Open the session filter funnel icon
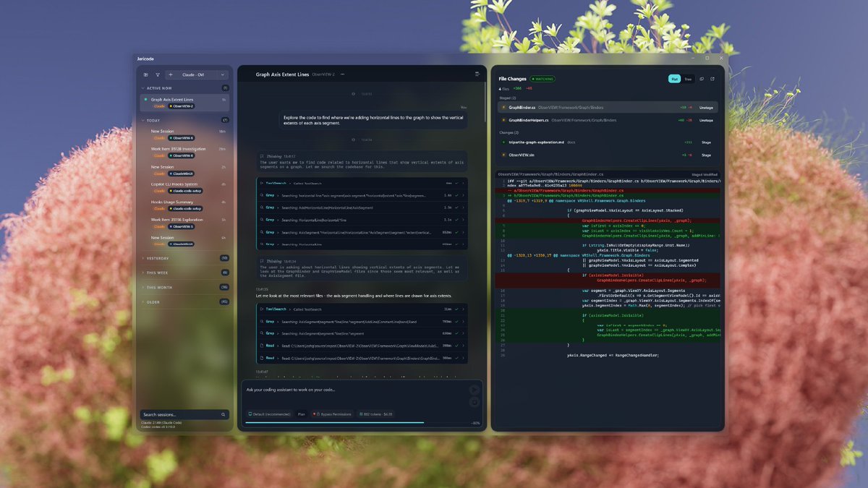 point(158,74)
